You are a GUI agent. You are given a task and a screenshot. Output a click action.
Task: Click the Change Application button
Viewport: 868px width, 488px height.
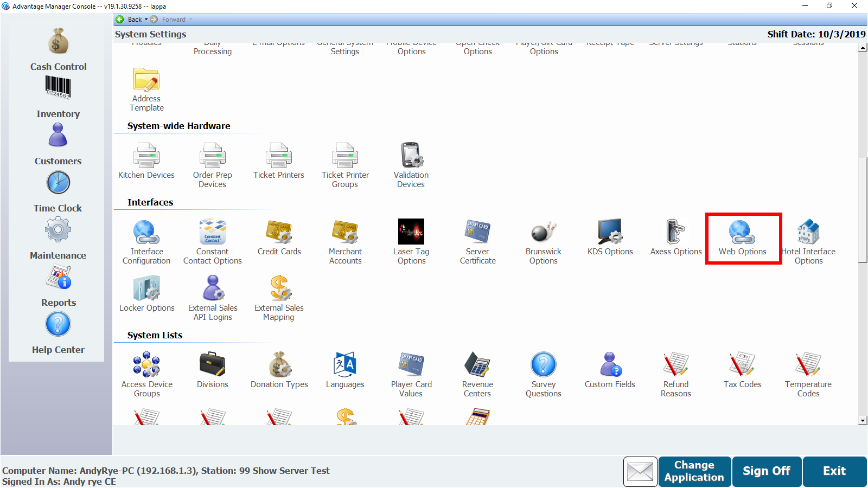coord(694,471)
